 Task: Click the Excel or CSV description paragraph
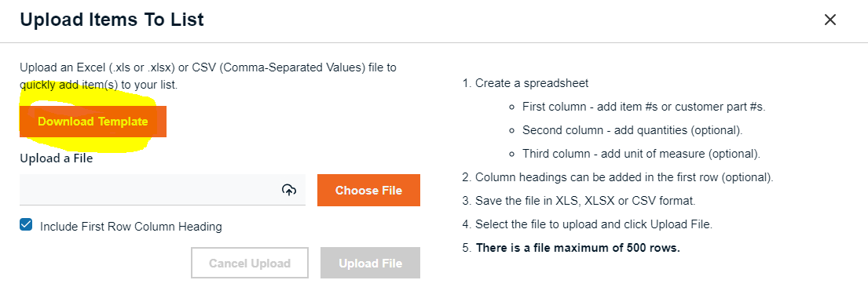point(208,76)
